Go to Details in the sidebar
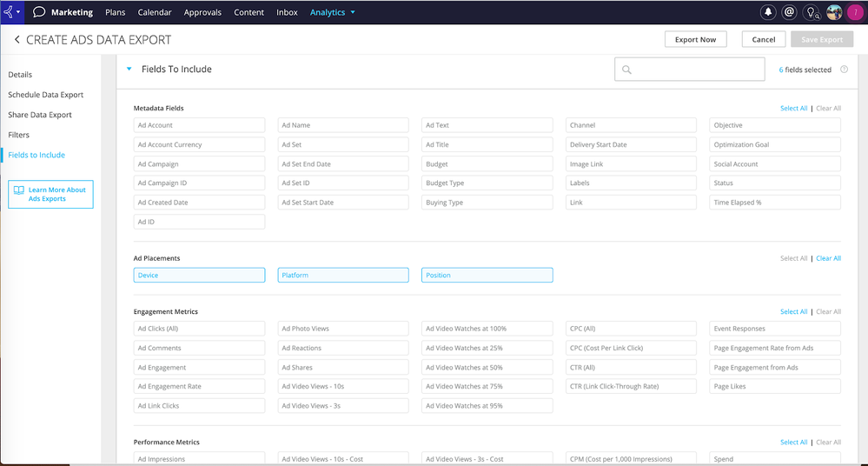The width and height of the screenshot is (868, 466). click(20, 74)
